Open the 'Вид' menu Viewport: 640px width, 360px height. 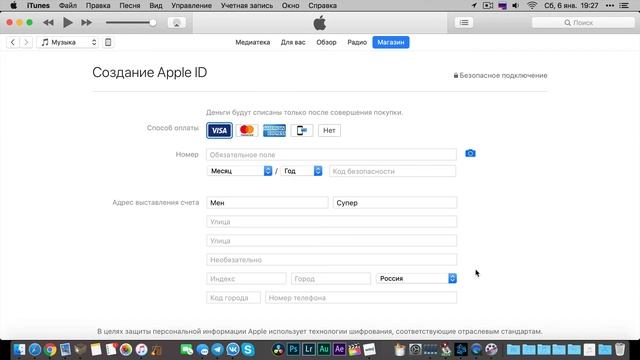[x=156, y=5]
